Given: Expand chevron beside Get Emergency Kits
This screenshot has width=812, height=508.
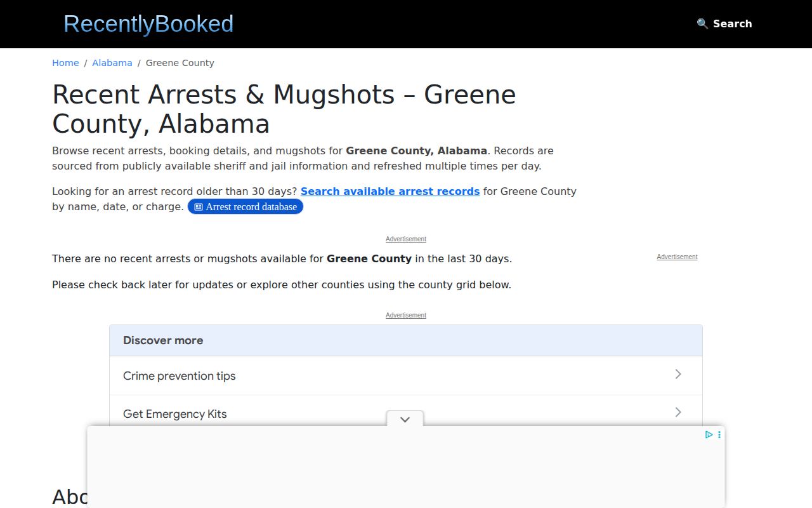Looking at the screenshot, I should point(678,412).
